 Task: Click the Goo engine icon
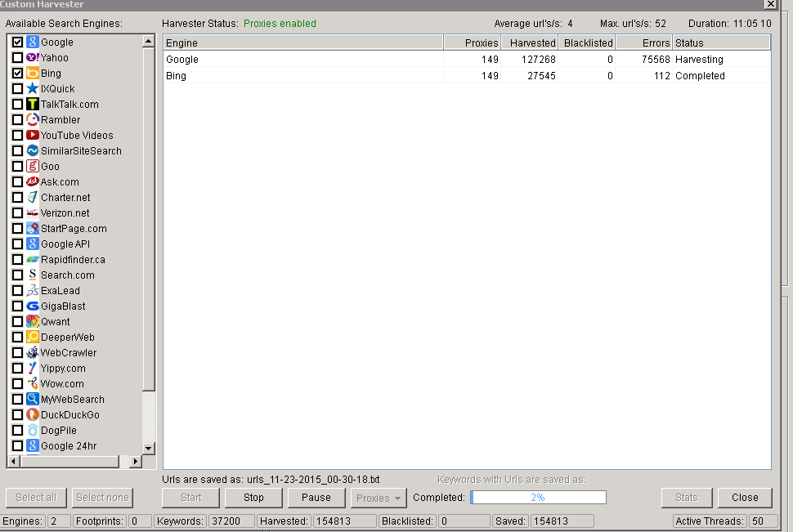(33, 167)
